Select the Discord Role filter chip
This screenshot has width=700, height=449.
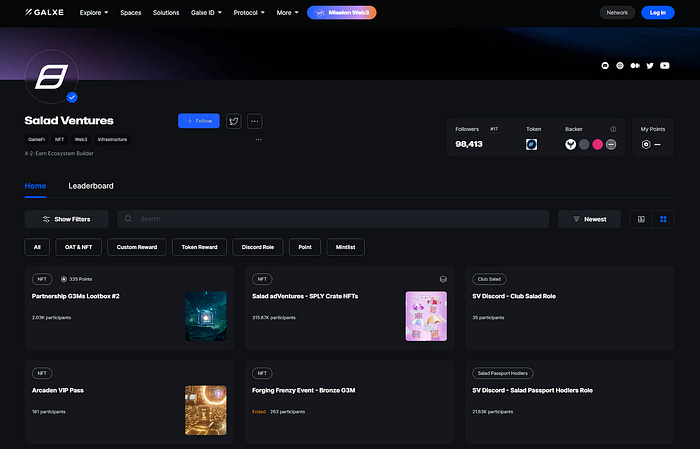pos(258,247)
